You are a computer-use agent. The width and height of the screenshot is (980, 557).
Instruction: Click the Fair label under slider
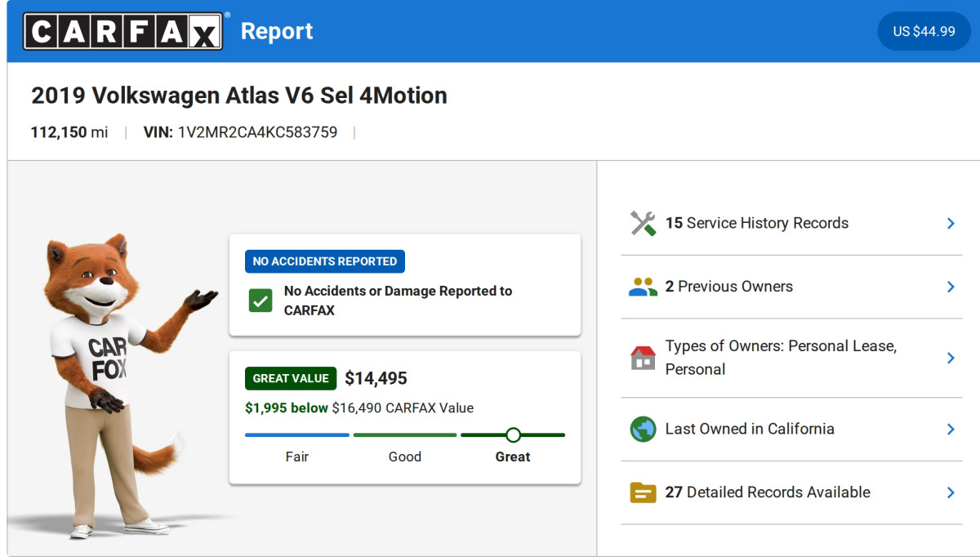tap(297, 457)
